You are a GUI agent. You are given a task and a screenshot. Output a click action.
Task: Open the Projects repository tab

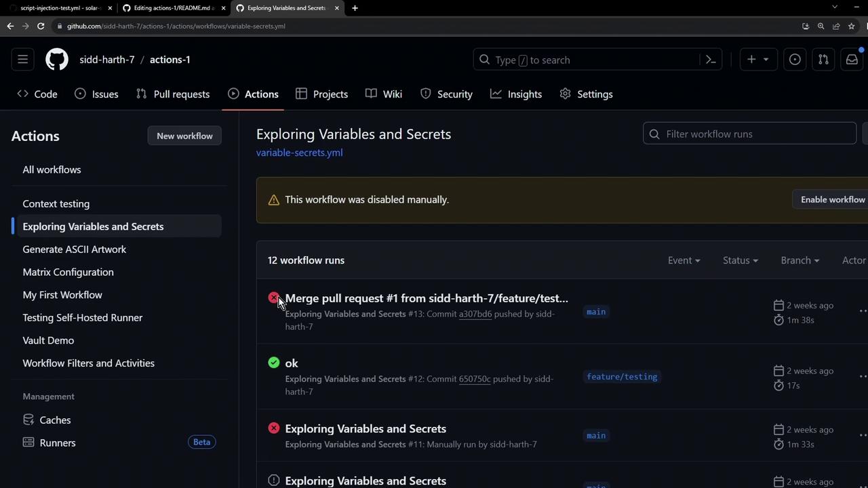[322, 94]
